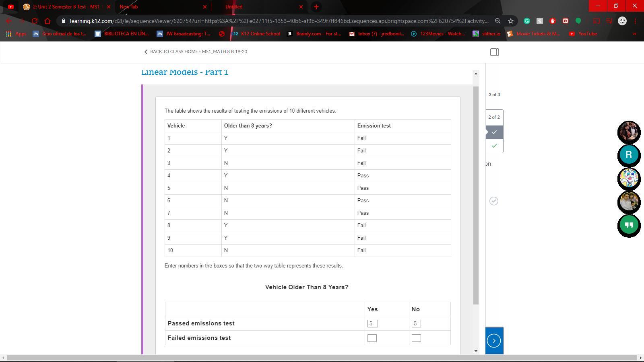Viewport: 644px width, 362px height.
Task: Go back to class home MS1_MATH 8 B
Action: point(196,51)
